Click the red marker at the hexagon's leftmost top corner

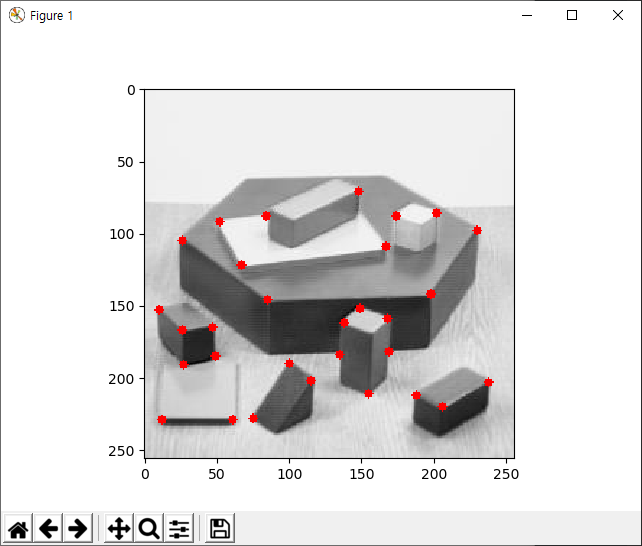tap(183, 240)
